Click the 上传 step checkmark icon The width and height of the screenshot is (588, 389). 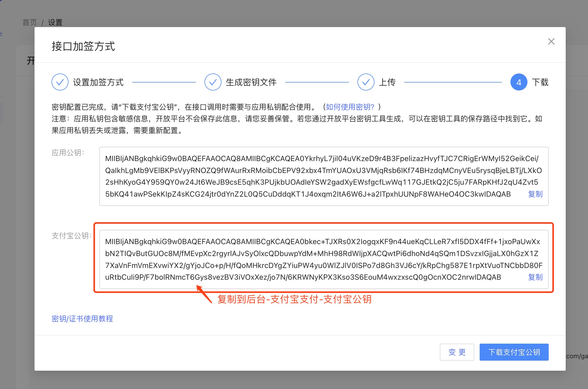pos(366,82)
